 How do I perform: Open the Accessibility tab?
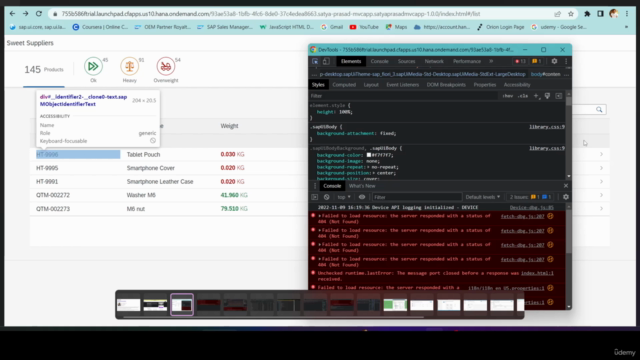517,85
